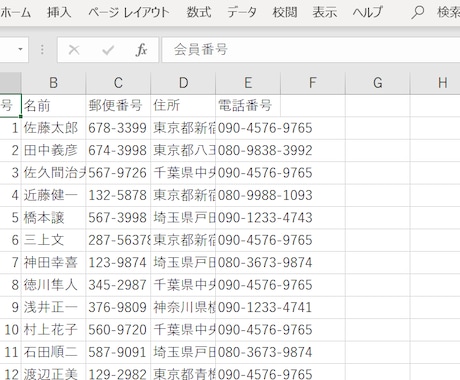Click the formula bar showing 会員番号
The image size is (460, 380).
tap(311, 50)
